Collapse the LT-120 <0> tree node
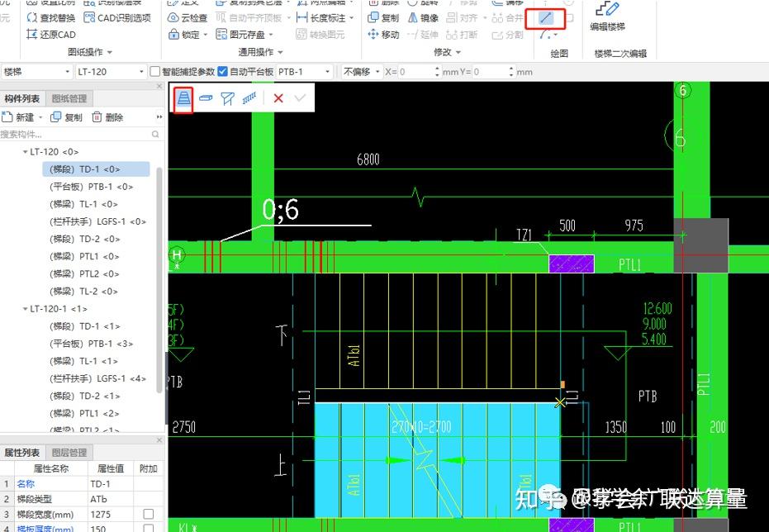 pyautogui.click(x=26, y=153)
